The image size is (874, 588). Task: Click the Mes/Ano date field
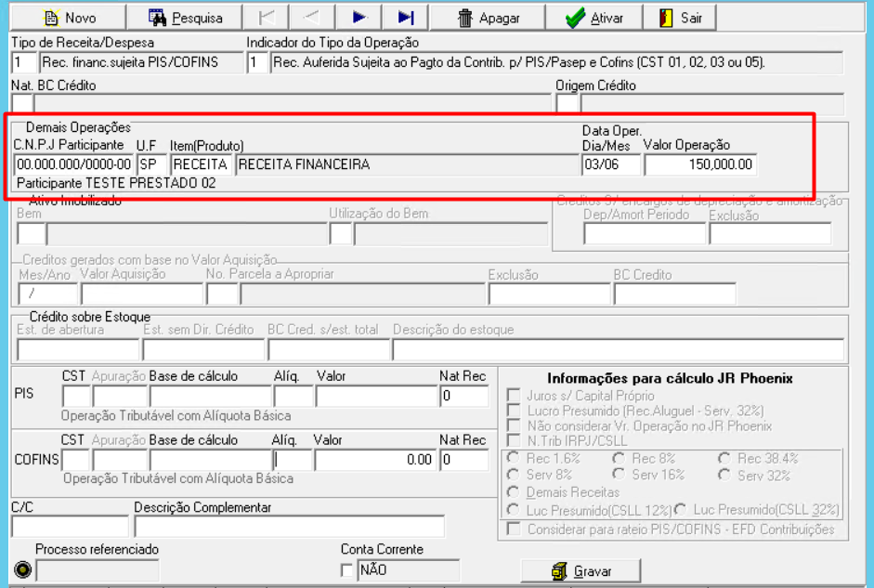pos(48,294)
